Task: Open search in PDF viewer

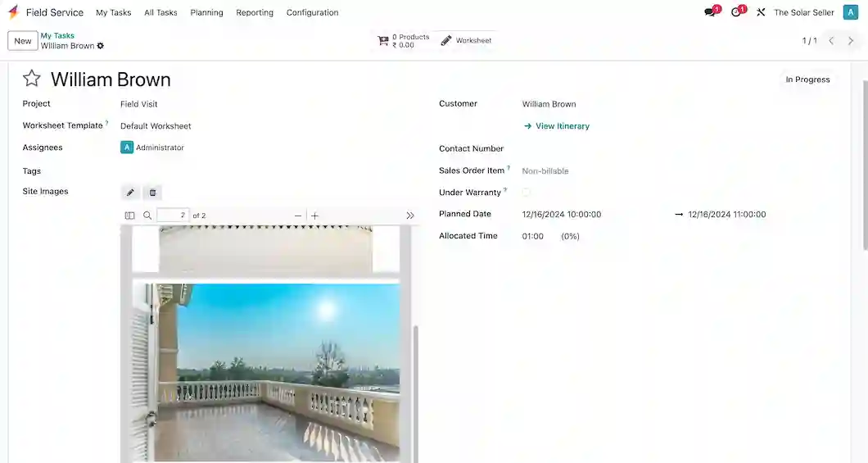Action: 148,216
